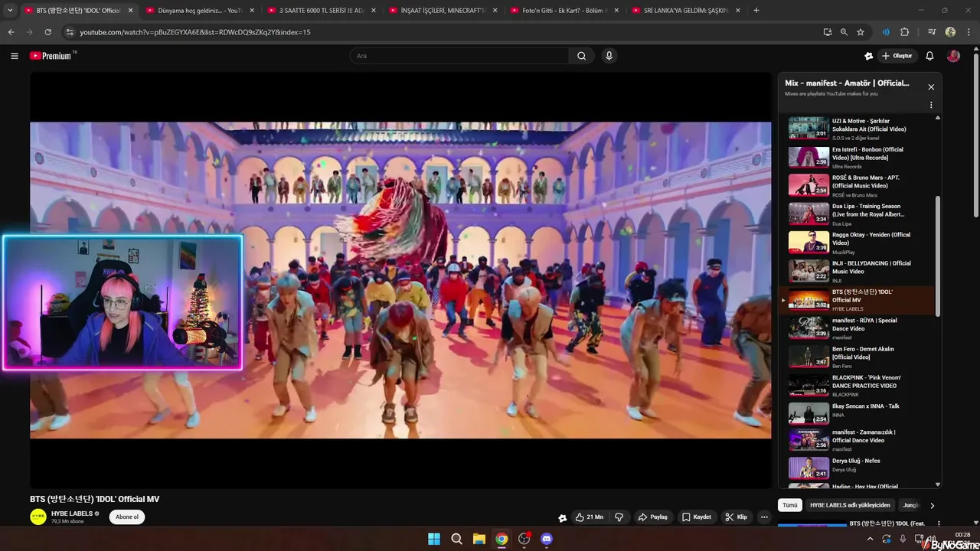Play 'ROSÉ & Bruno Mars - APT.' item

click(x=859, y=185)
